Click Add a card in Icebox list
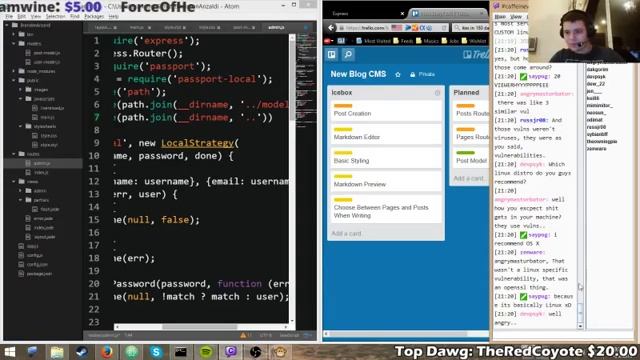This screenshot has height=360, width=640. (346, 233)
